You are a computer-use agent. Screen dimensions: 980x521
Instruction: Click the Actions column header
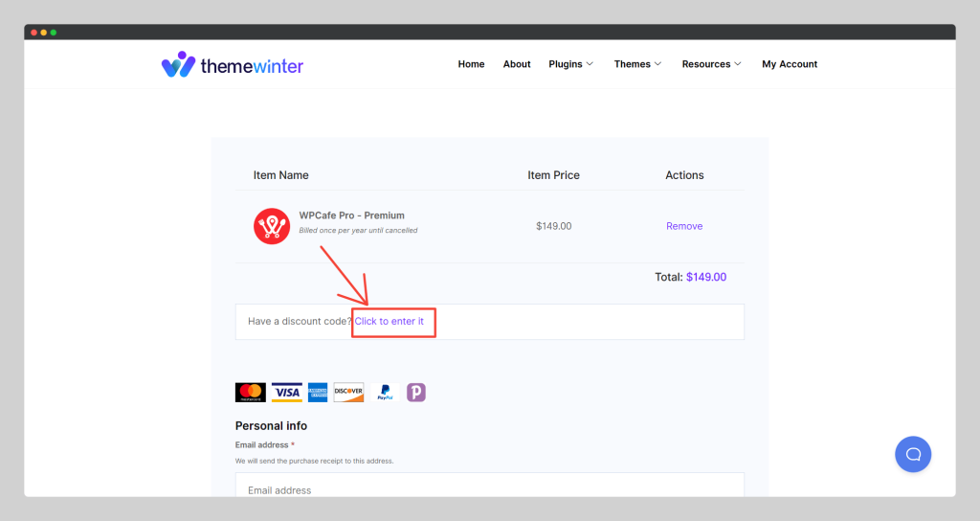683,175
